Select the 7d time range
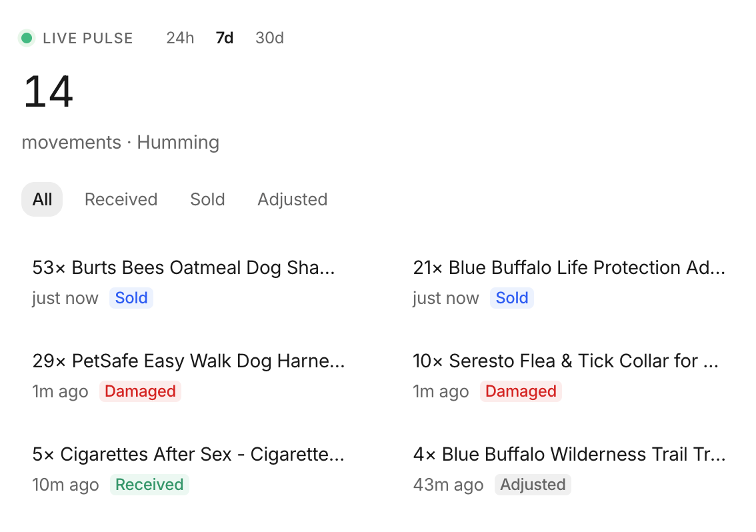Screen dimensions: 756x532 (225, 38)
